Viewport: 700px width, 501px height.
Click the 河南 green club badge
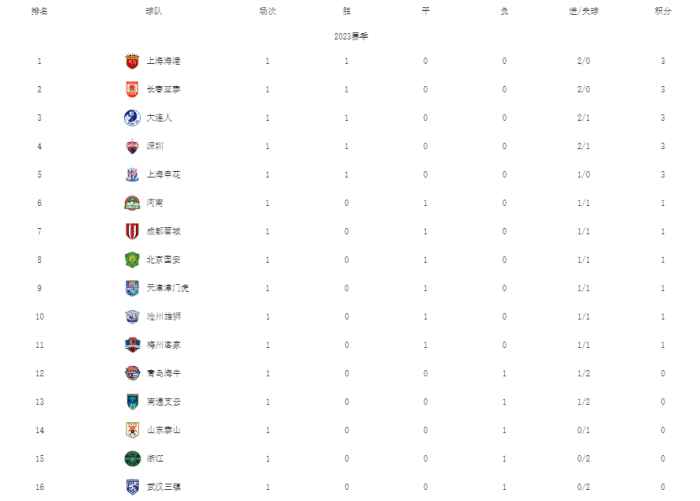(132, 203)
